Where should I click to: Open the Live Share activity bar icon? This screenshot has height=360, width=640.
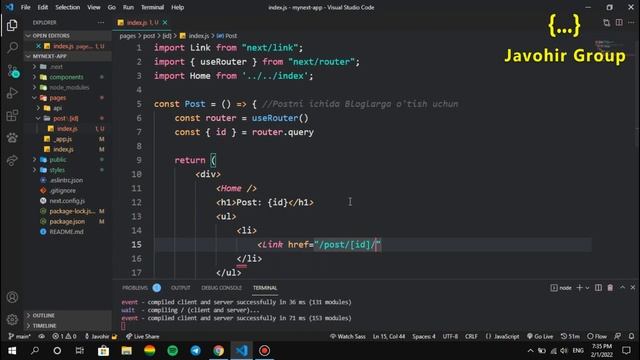12,160
